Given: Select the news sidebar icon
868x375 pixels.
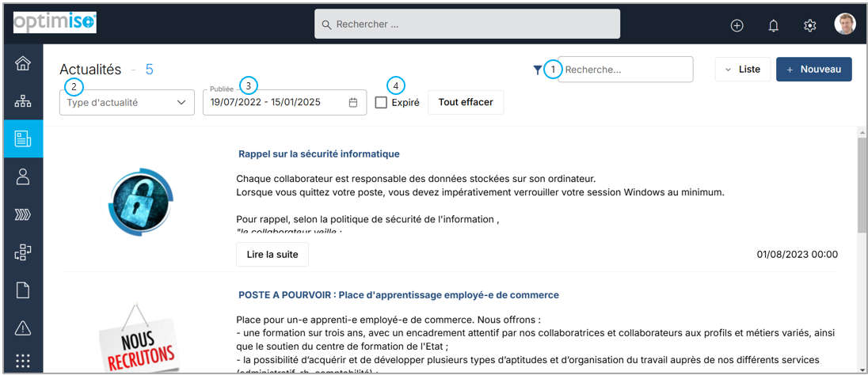Looking at the screenshot, I should pos(23,139).
